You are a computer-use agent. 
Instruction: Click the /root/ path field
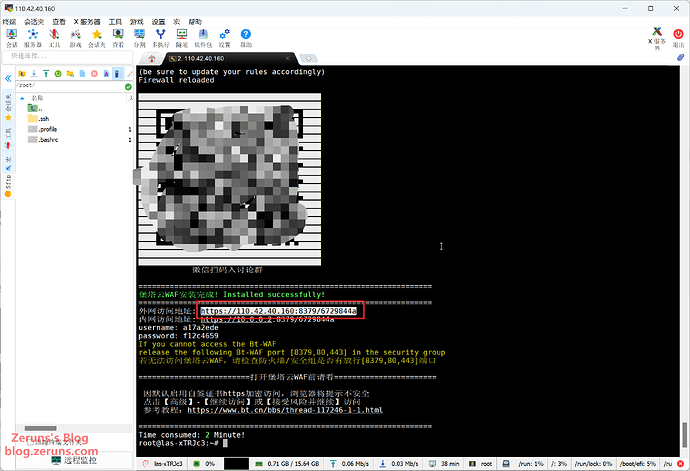click(70, 85)
